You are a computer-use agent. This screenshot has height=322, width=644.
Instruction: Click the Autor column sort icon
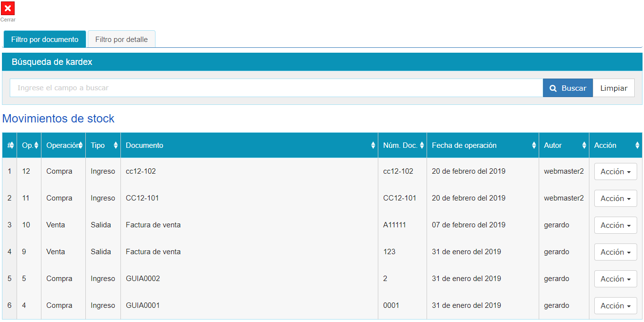point(584,145)
